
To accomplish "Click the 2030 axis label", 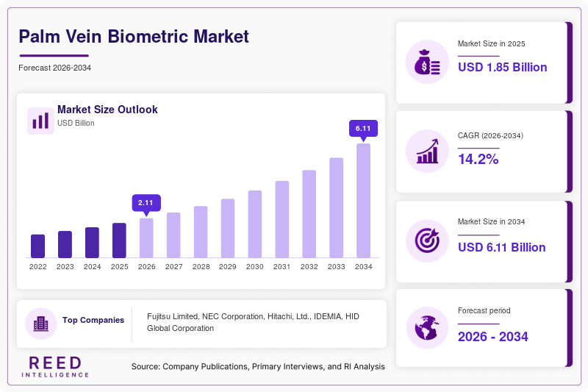I will pos(254,267).
